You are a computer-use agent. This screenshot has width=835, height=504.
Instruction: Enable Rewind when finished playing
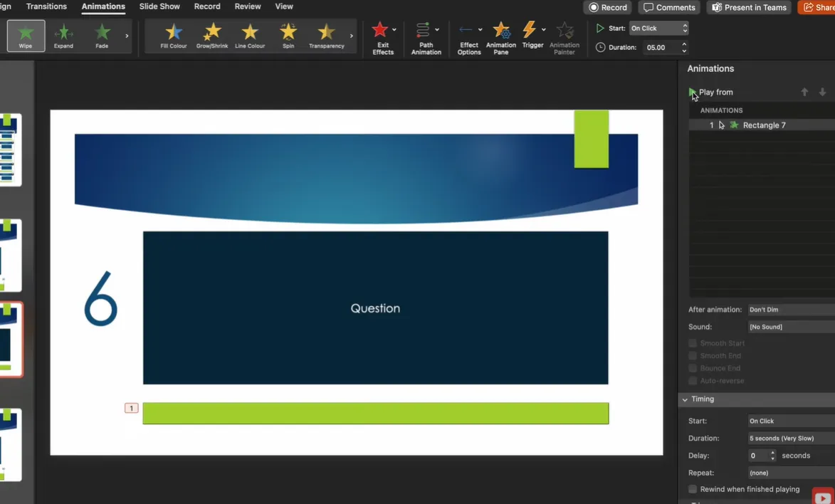click(693, 489)
